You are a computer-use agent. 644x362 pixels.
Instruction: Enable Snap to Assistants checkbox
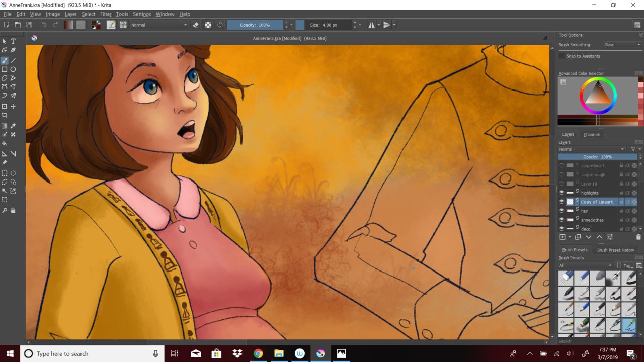coord(561,56)
